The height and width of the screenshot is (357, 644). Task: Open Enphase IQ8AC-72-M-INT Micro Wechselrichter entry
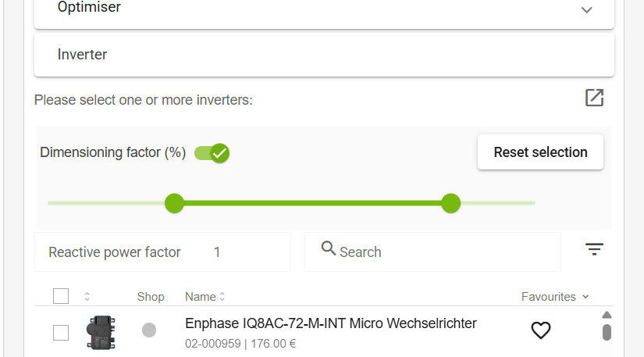pos(330,323)
